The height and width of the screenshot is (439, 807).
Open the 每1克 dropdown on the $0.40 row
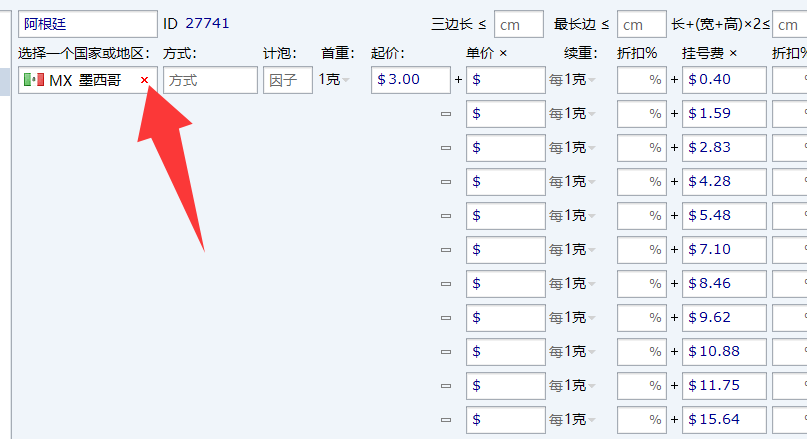(x=572, y=80)
